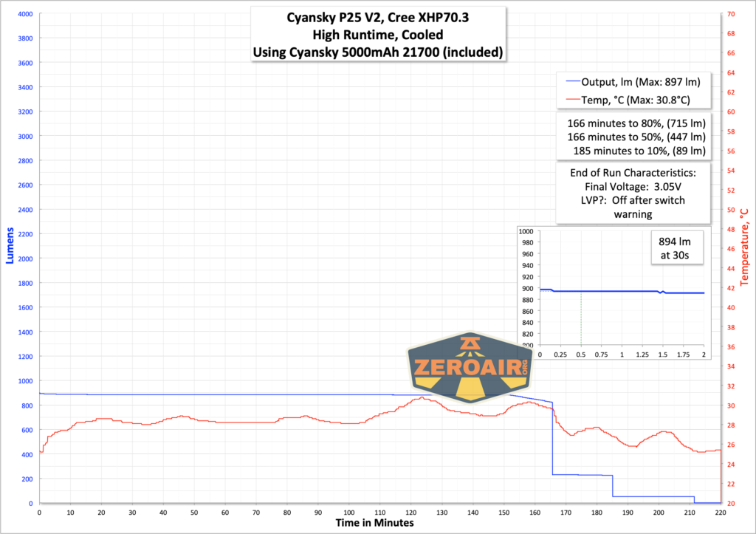Click the triangle emblem atop the ZEROAIR badge
756x534 pixels.
point(470,341)
